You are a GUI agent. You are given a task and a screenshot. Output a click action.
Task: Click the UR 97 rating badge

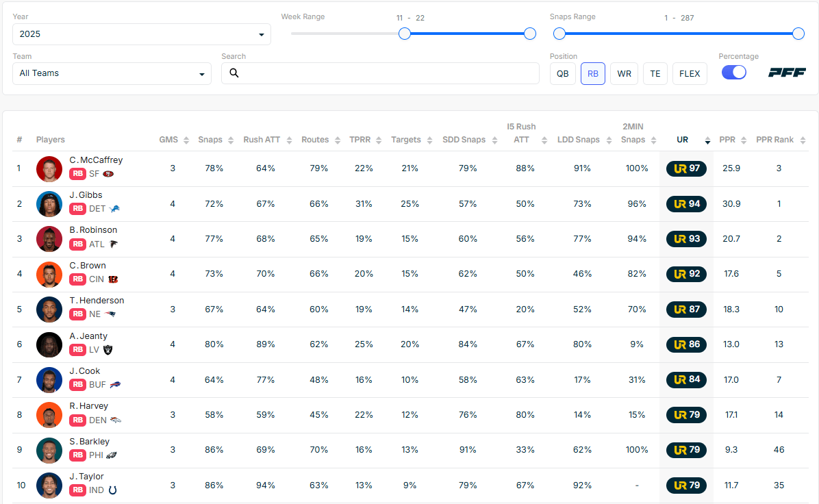(686, 168)
